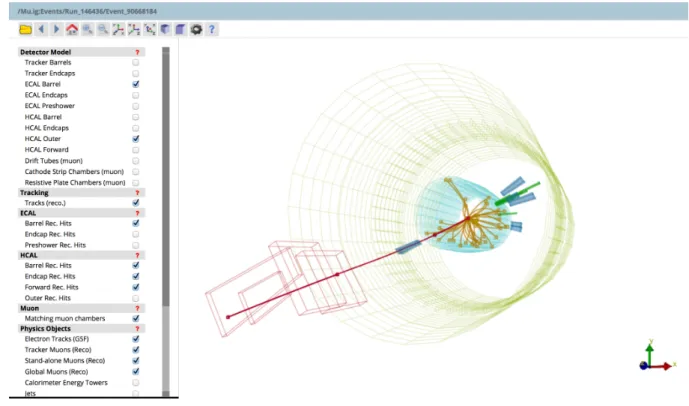The image size is (689, 406).
Task: Enable Cathode Strip Chambers (muon) checkbox
Action: pos(136,172)
